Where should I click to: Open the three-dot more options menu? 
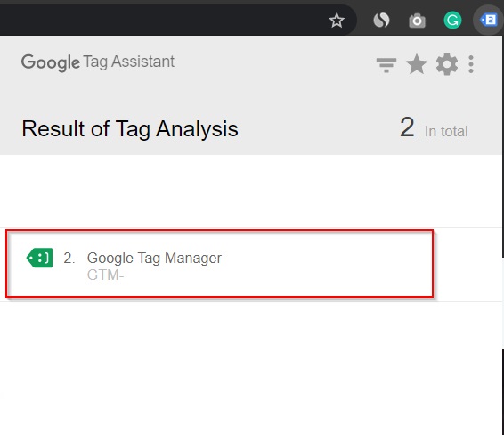coord(471,64)
